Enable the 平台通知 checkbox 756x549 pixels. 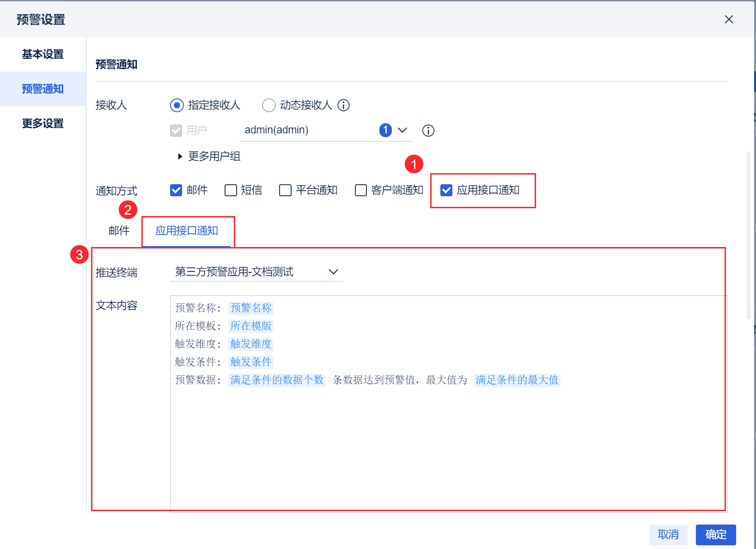click(285, 190)
